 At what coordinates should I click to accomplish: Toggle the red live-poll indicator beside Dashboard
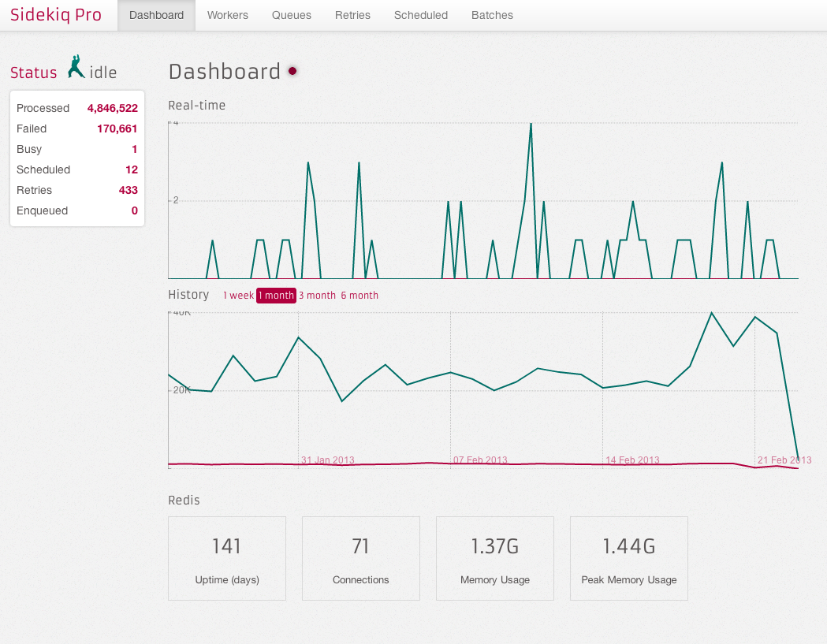[x=292, y=71]
